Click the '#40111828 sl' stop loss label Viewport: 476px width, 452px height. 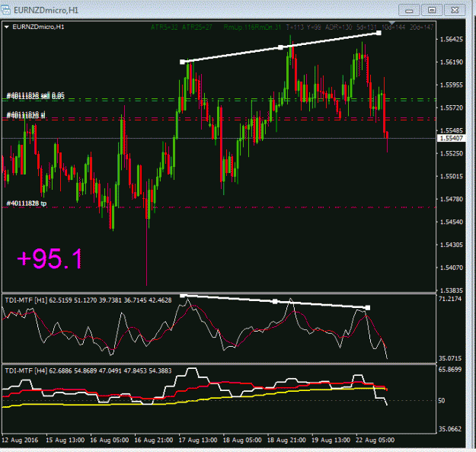[x=26, y=115]
